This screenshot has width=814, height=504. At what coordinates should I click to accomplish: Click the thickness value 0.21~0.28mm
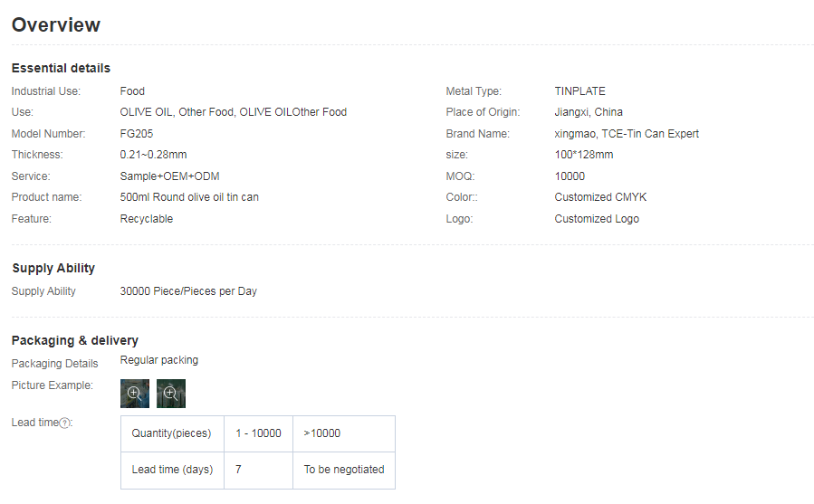[154, 155]
